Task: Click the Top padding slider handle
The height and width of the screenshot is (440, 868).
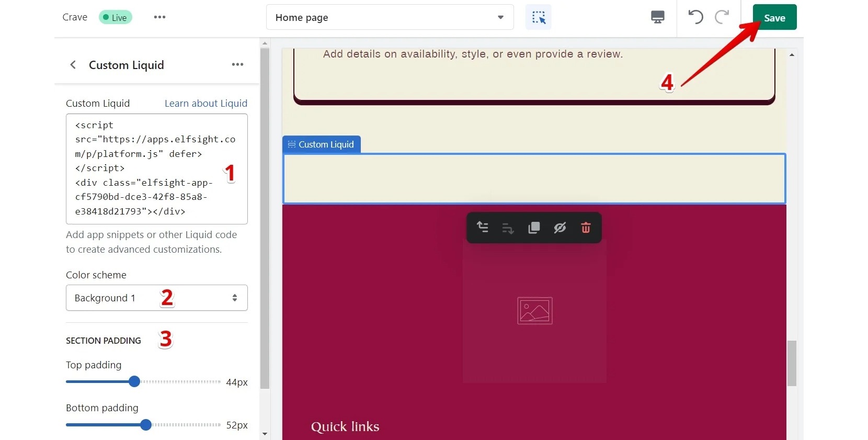Action: pyautogui.click(x=134, y=381)
